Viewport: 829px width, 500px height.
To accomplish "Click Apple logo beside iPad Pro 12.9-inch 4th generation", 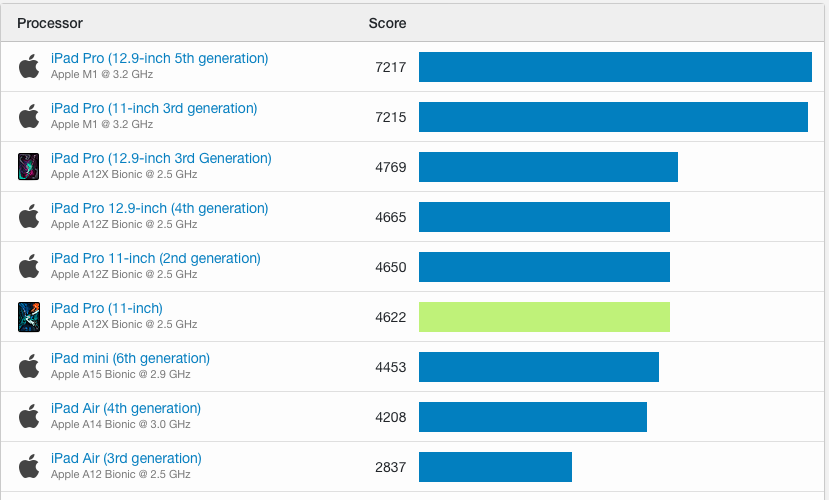I will pos(29,216).
